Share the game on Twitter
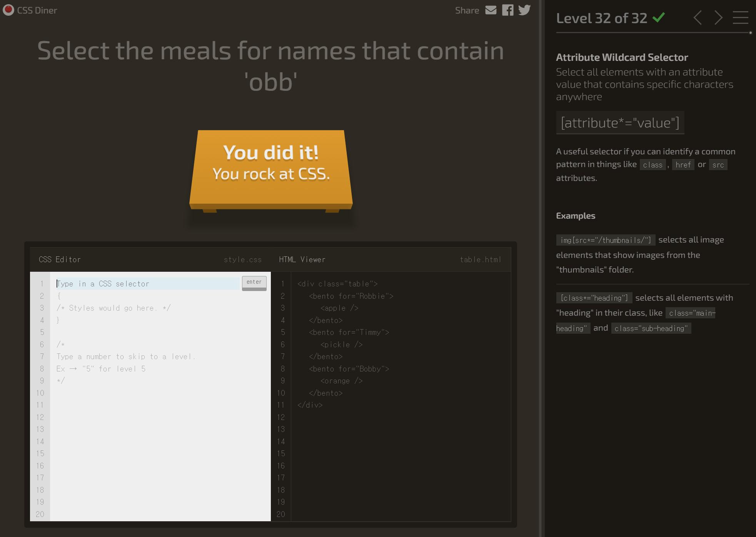Viewport: 756px width, 537px height. tap(524, 10)
